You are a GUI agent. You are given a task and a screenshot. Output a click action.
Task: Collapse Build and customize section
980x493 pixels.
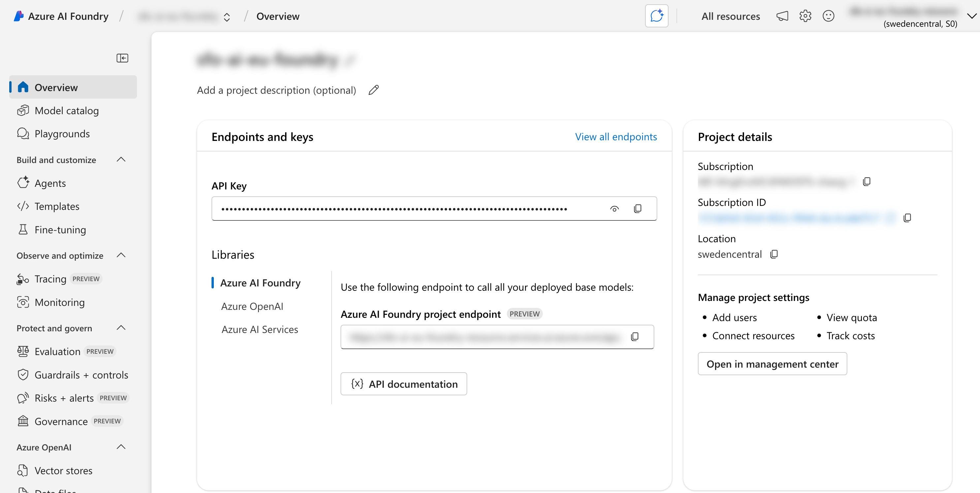tap(121, 160)
